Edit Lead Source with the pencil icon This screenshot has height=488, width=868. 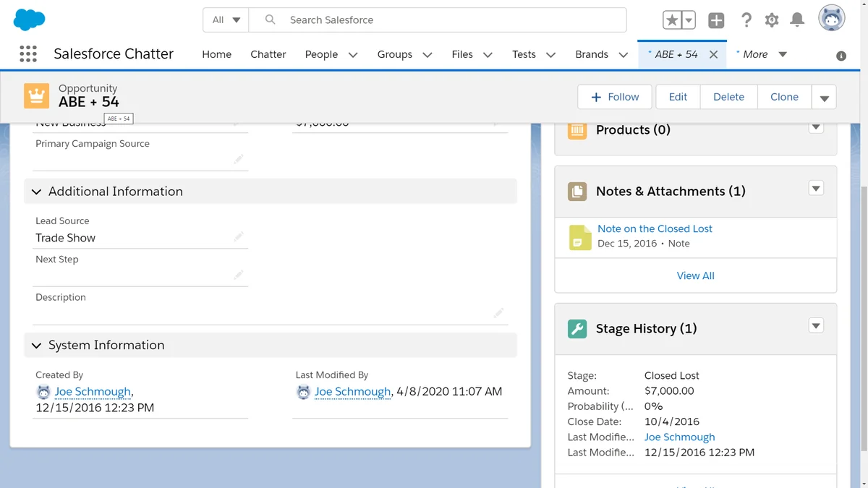(x=239, y=236)
